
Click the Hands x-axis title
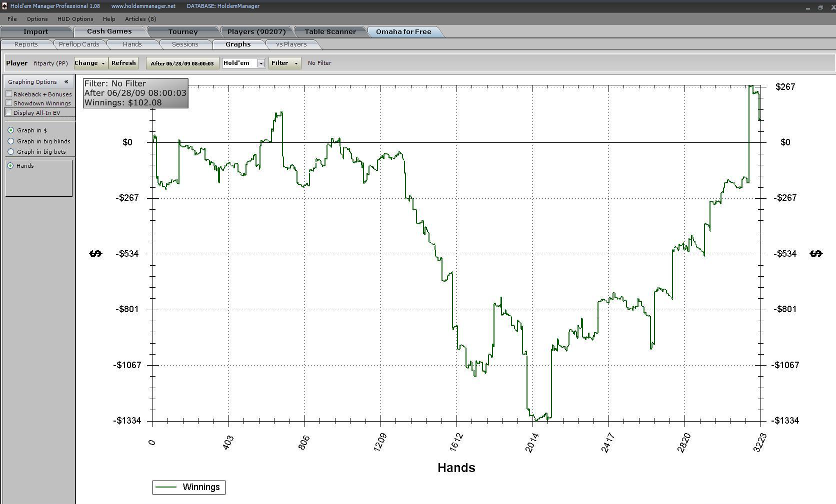click(456, 468)
